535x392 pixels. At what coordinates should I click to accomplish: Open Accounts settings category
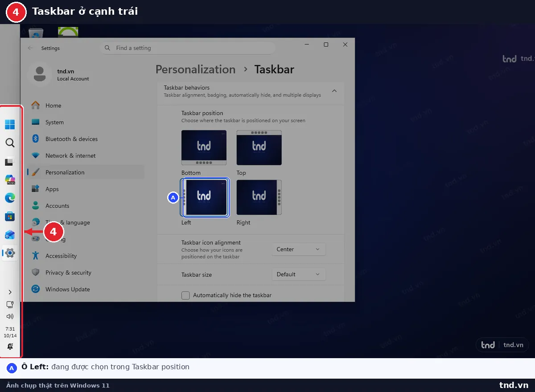[x=86, y=206]
